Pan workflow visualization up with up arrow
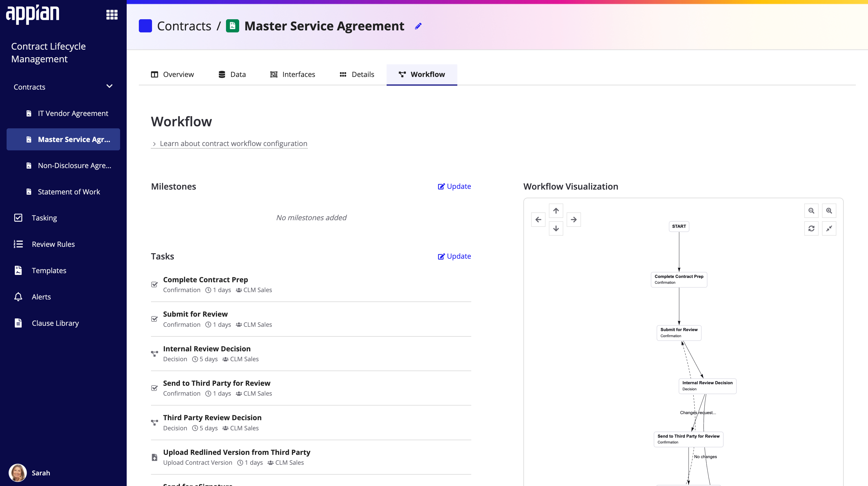Viewport: 868px width, 486px height. [556, 211]
